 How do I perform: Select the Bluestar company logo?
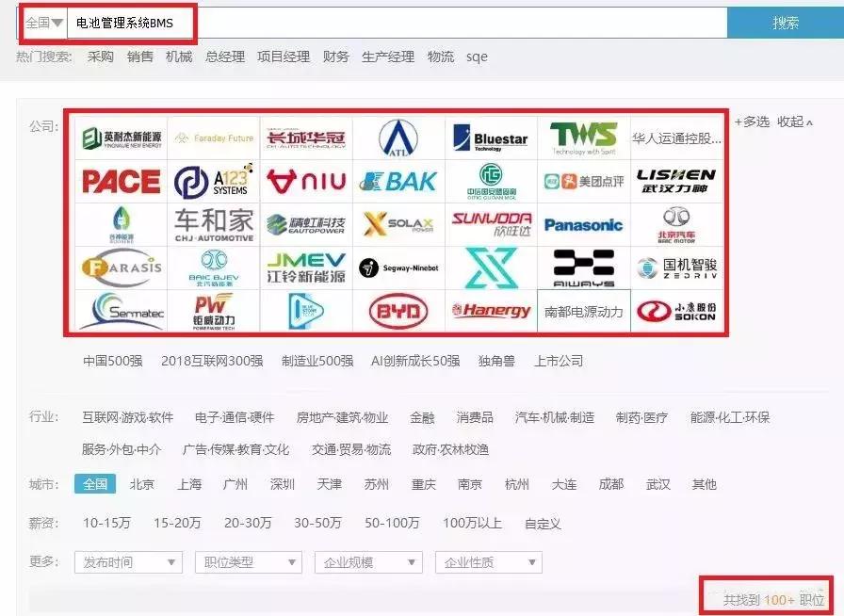[x=487, y=138]
